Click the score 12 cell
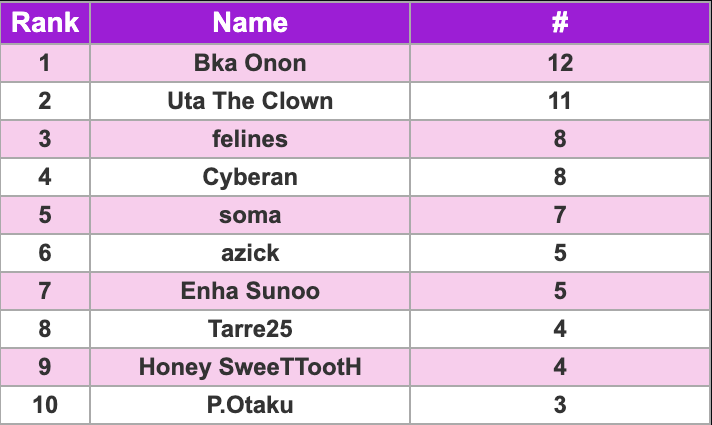This screenshot has height=425, width=712. (x=560, y=63)
